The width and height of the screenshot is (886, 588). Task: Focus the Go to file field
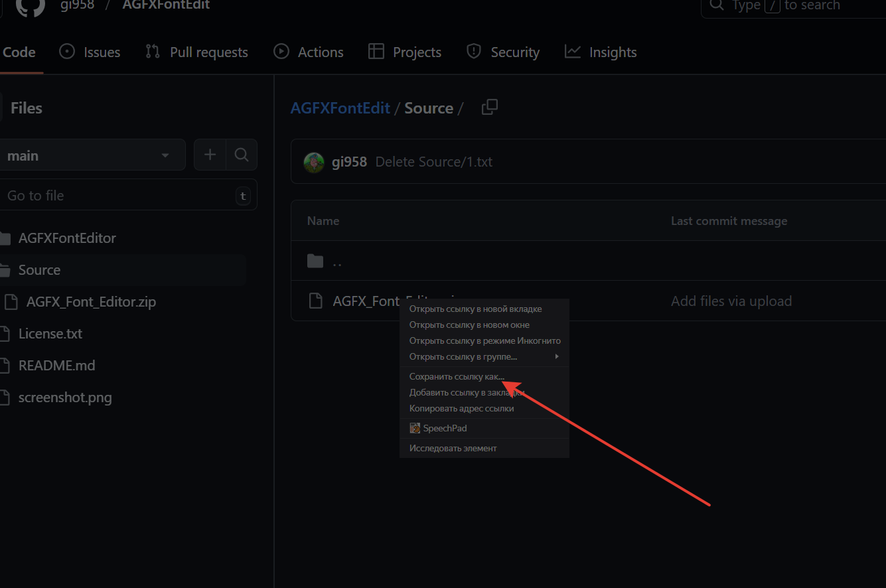click(128, 196)
